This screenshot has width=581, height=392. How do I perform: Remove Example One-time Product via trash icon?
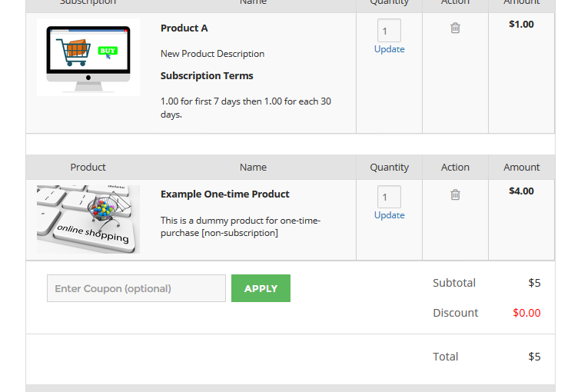click(x=455, y=195)
